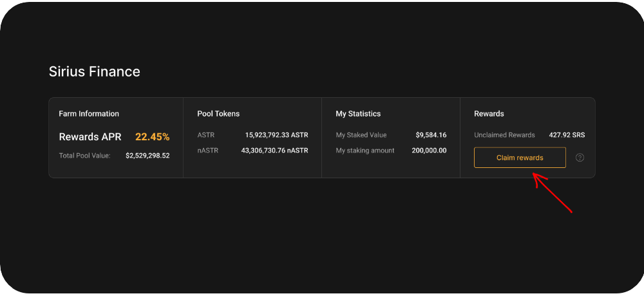Select the My Statistics heading
This screenshot has width=644, height=296.
358,114
